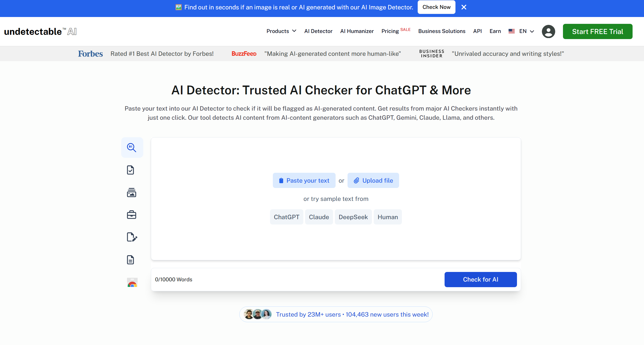The height and width of the screenshot is (345, 644).
Task: Click the SALE badge next to Pricing
Action: [x=405, y=29]
